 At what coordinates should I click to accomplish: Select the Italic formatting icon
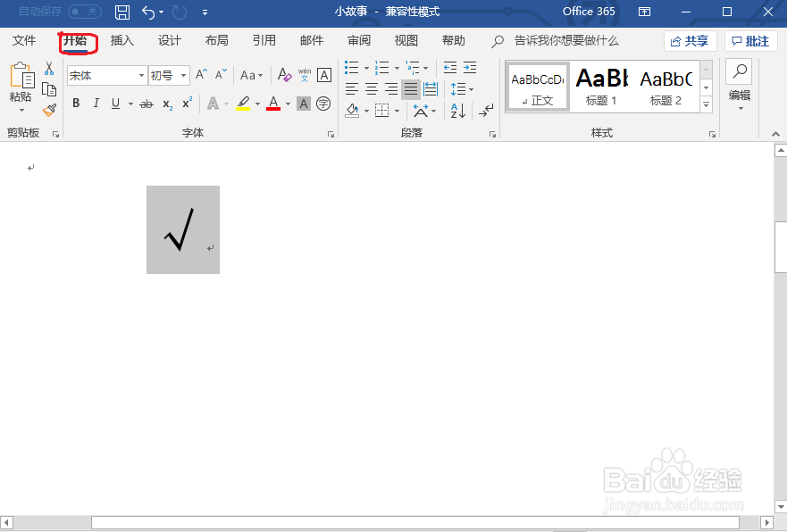coord(96,103)
